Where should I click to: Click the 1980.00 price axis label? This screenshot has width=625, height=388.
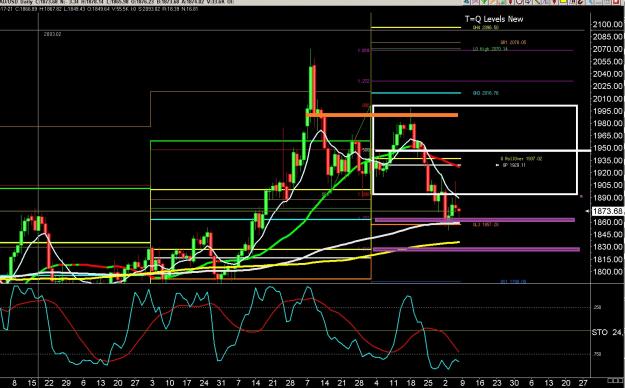click(x=608, y=123)
